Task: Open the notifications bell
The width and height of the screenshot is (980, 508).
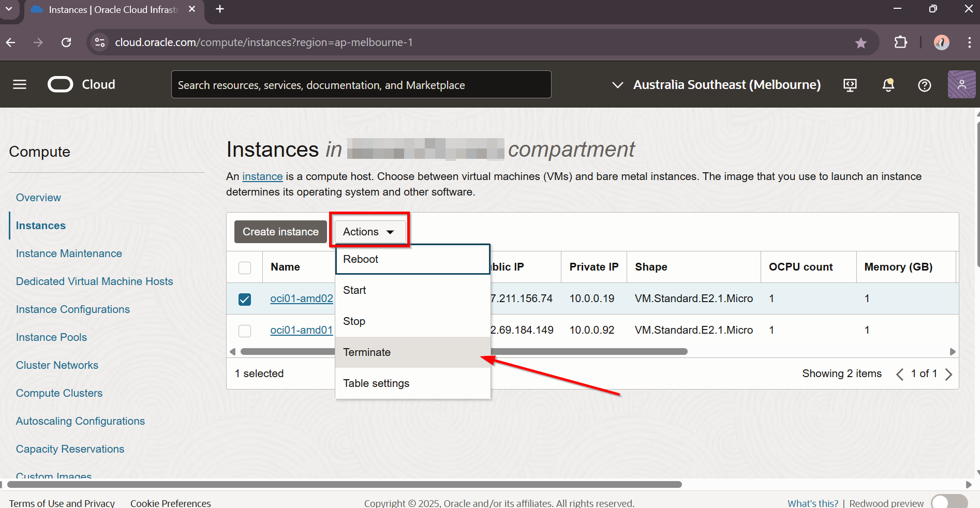Action: click(888, 85)
